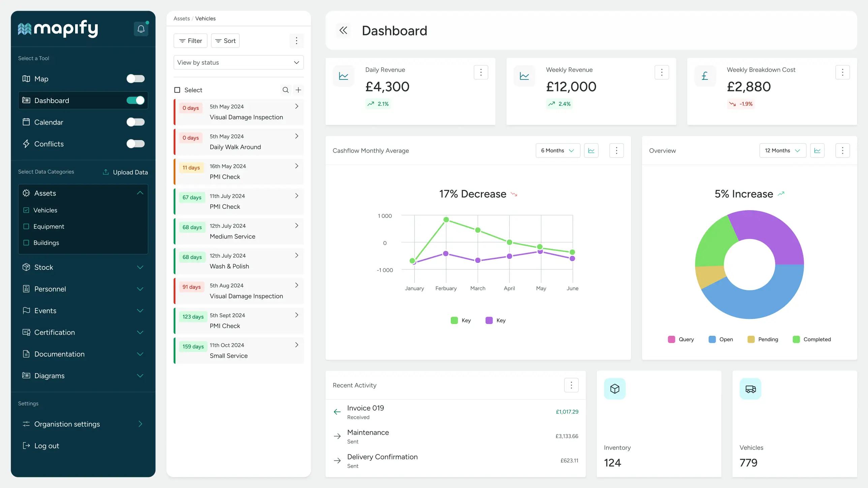Open search in the asset task list
The width and height of the screenshot is (868, 488).
click(285, 90)
